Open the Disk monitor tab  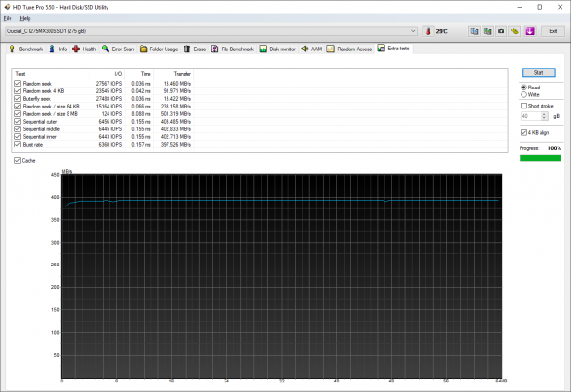click(x=278, y=49)
